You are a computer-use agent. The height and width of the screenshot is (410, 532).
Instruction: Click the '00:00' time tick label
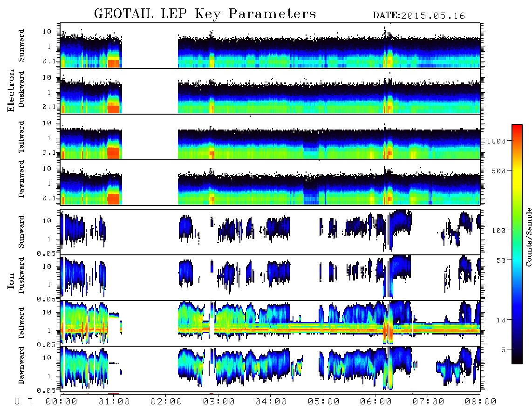(x=61, y=402)
